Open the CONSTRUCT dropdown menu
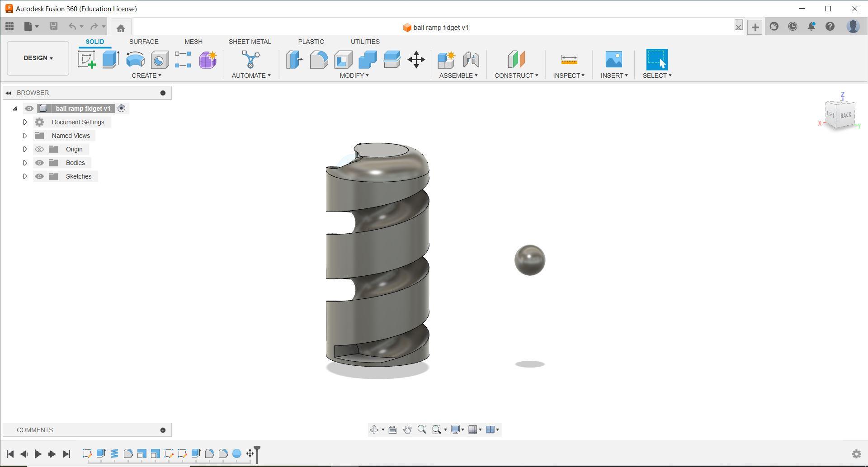Screen dimensions: 868x467 click(516, 75)
